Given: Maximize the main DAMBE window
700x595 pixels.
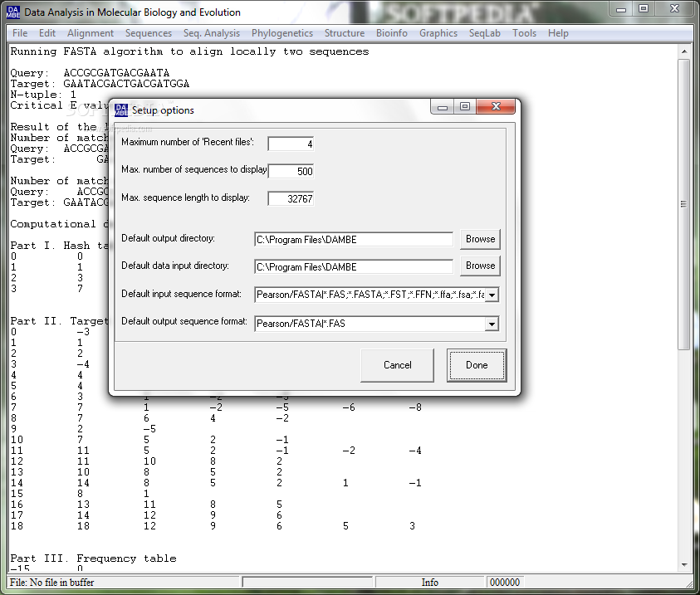Looking at the screenshot, I should [644, 9].
